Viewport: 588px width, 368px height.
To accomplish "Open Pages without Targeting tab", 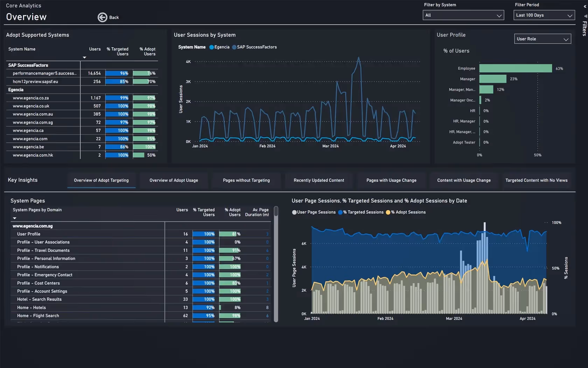I will coord(246,180).
